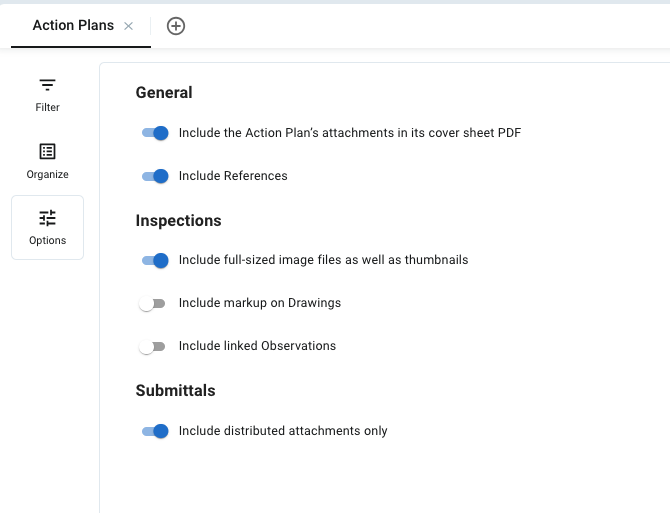Add a new tab with plus icon
This screenshot has height=513, width=670.
point(176,26)
